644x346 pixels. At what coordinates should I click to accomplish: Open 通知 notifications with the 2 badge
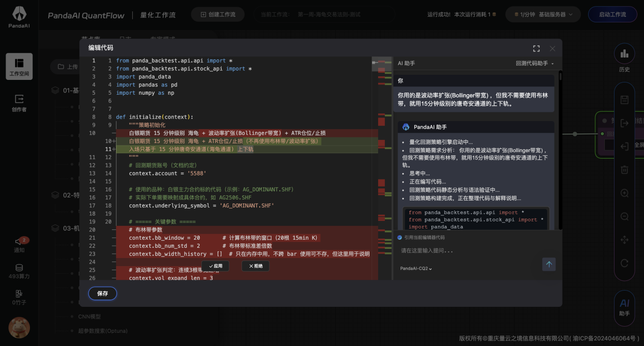point(19,244)
